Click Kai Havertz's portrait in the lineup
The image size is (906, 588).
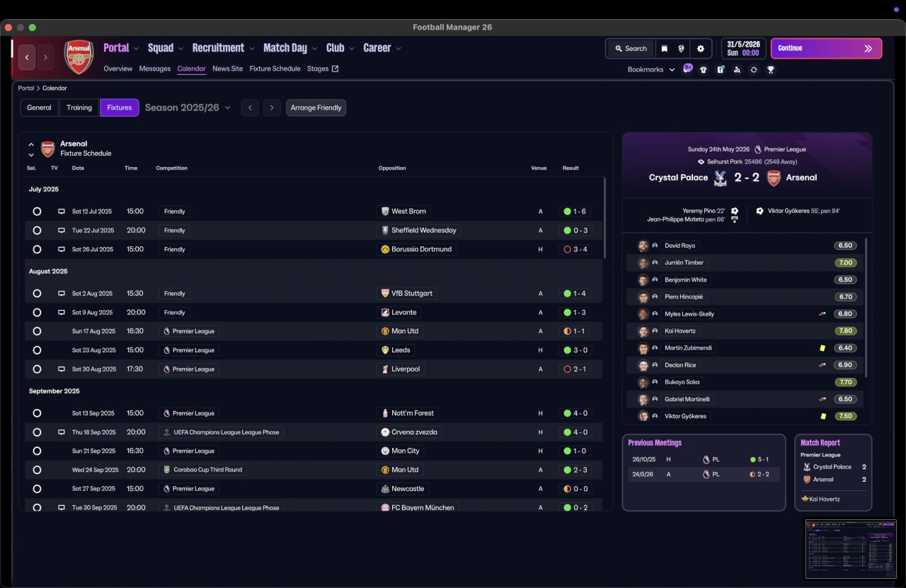[x=643, y=331]
